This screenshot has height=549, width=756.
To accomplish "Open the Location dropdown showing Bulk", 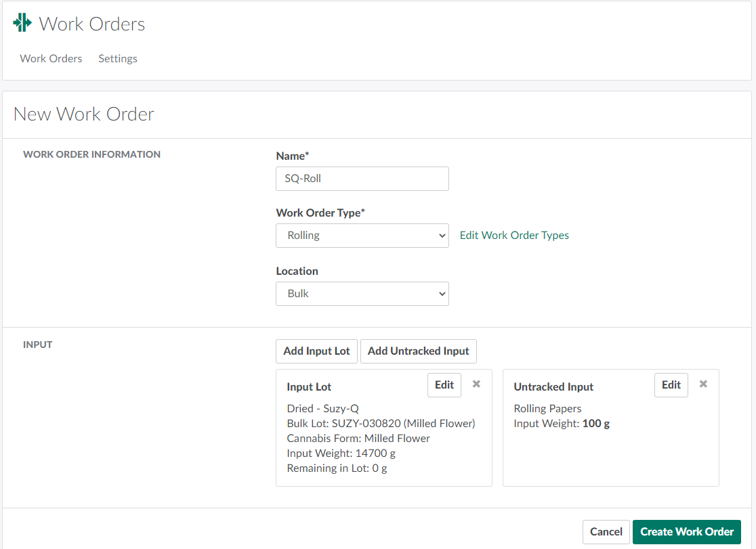I will (x=362, y=294).
